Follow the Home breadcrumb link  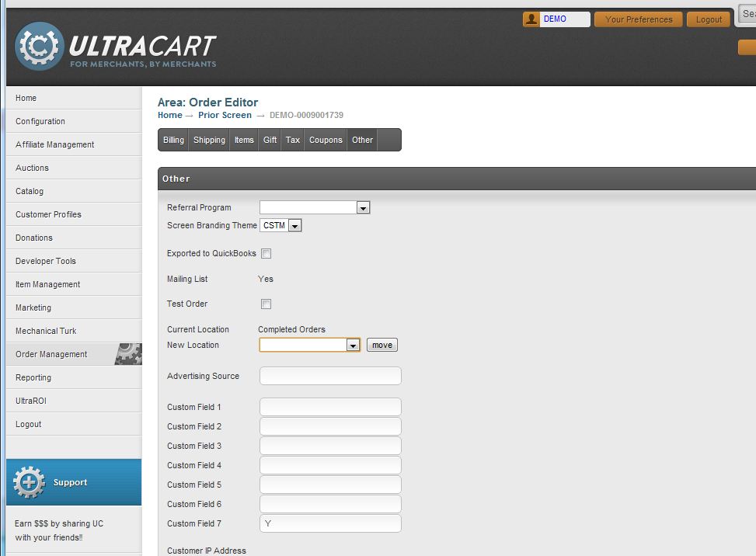pyautogui.click(x=169, y=115)
